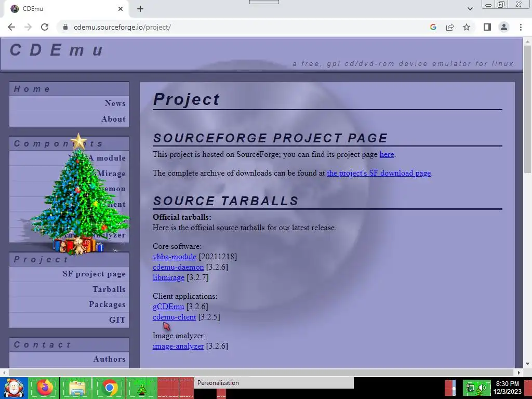This screenshot has width=532, height=399.
Task: Follow the 'here' project page link
Action: [x=387, y=154]
